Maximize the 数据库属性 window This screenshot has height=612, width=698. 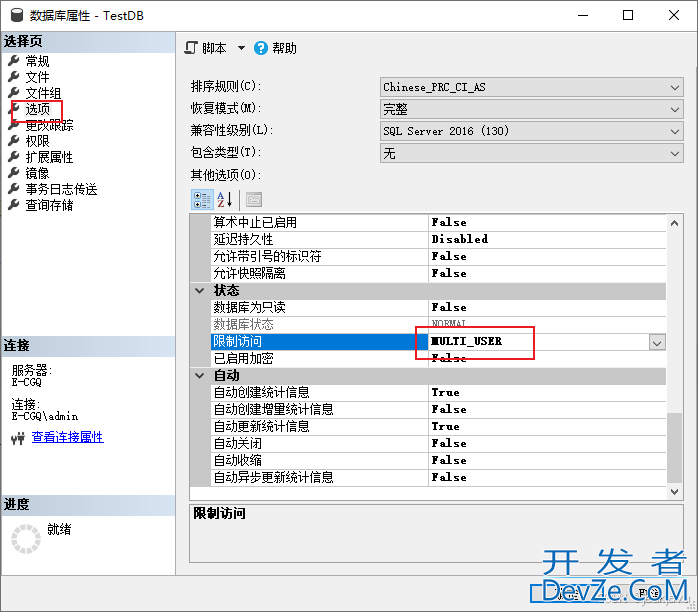point(628,15)
